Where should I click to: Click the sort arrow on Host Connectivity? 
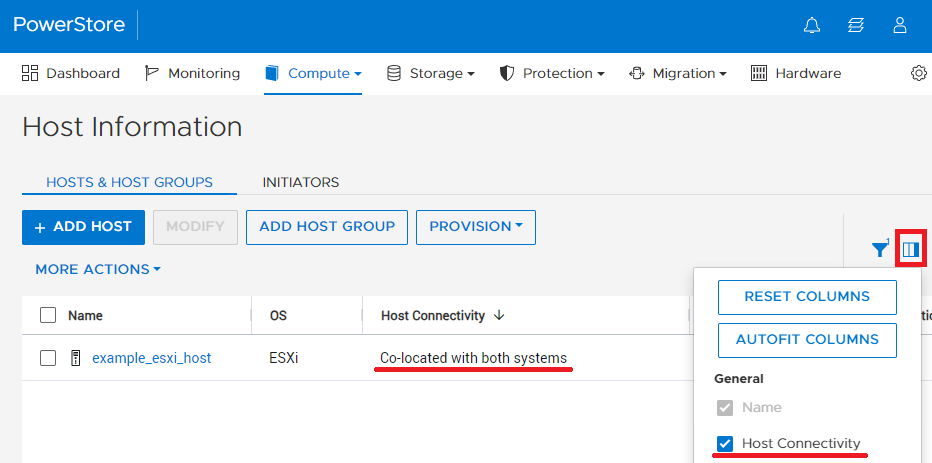point(499,315)
